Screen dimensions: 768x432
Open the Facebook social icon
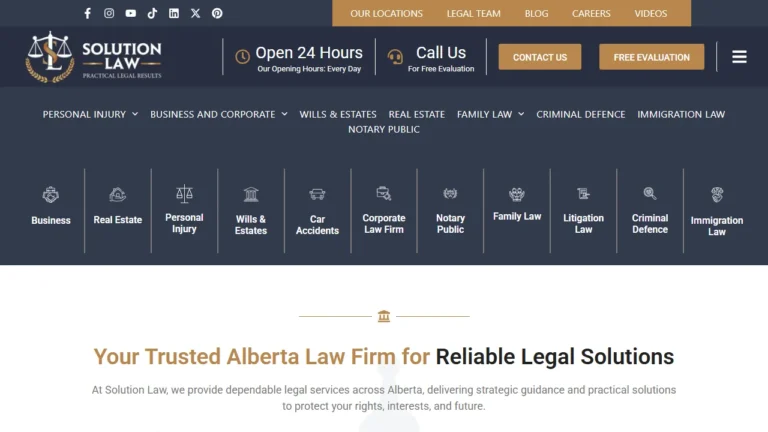pyautogui.click(x=88, y=13)
